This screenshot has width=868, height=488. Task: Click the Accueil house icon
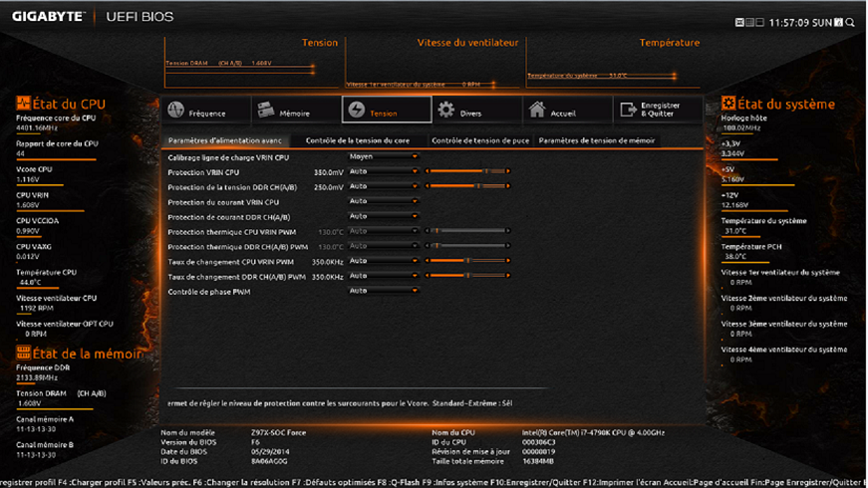(x=536, y=110)
